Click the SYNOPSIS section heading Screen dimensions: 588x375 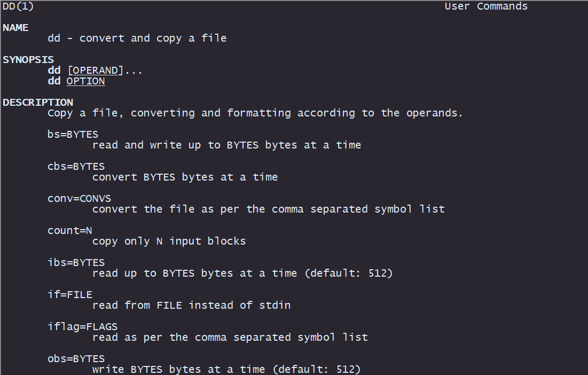pos(28,60)
